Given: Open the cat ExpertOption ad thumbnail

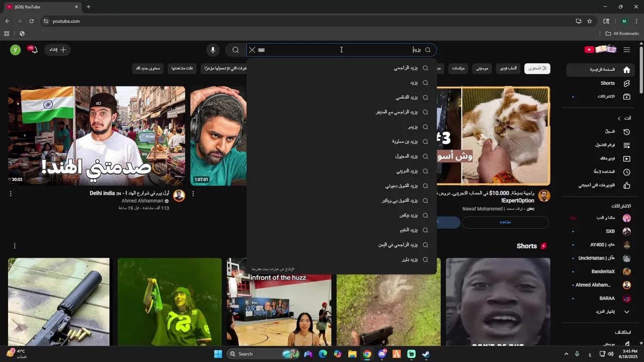Looking at the screenshot, I should (x=494, y=136).
